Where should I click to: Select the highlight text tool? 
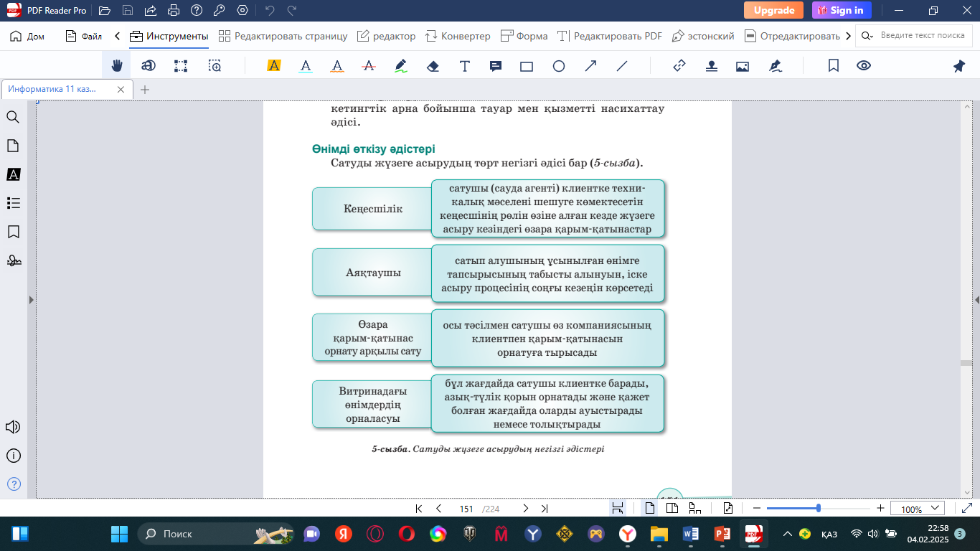point(273,66)
